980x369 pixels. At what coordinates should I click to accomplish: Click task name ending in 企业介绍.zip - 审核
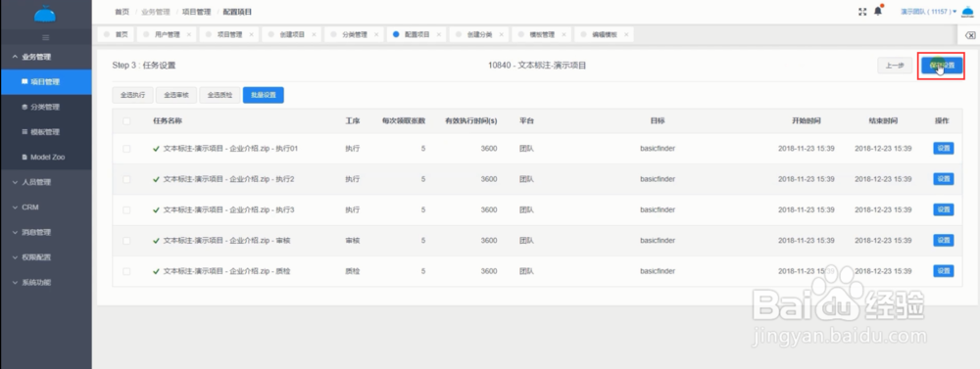tap(226, 241)
